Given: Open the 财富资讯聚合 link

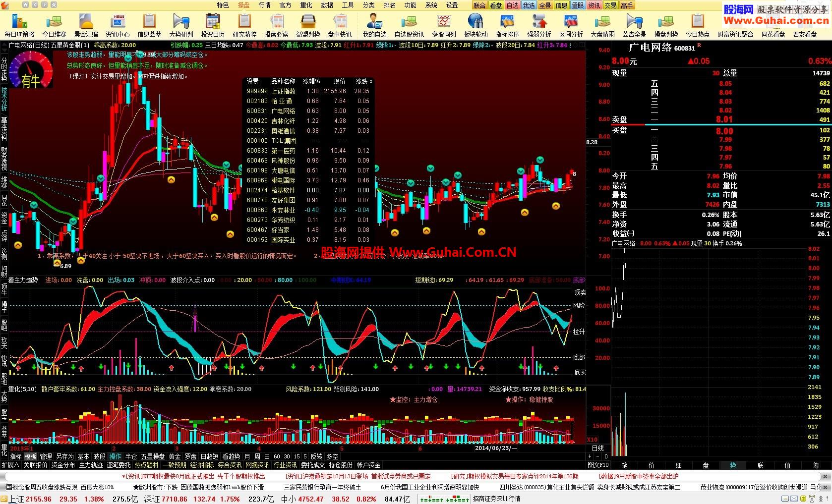Looking at the screenshot, I should click(735, 34).
